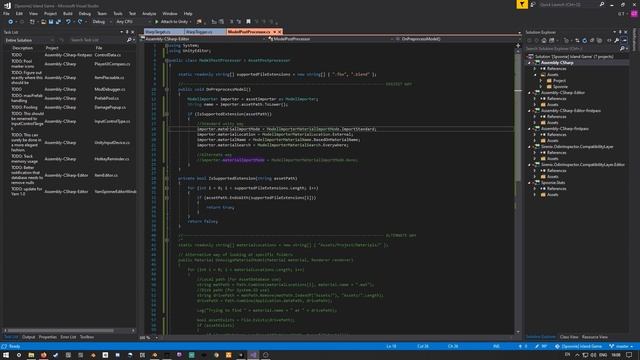Click the master git branch in status bar

click(x=622, y=346)
